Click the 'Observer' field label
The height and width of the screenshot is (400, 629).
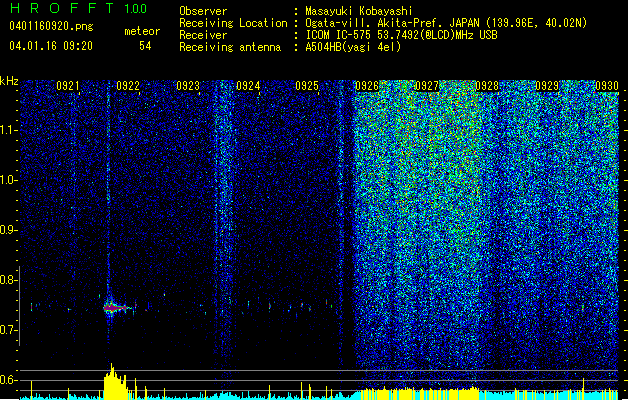click(203, 11)
